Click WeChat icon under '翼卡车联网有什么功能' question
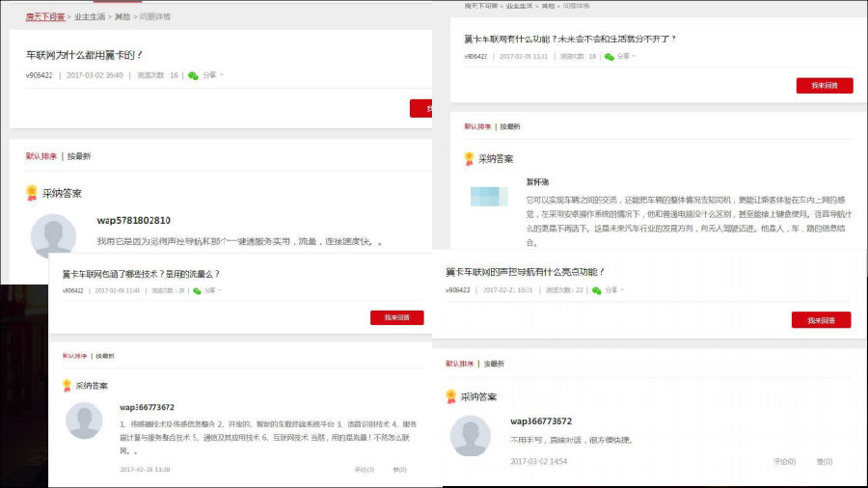This screenshot has height=488, width=868. 609,57
